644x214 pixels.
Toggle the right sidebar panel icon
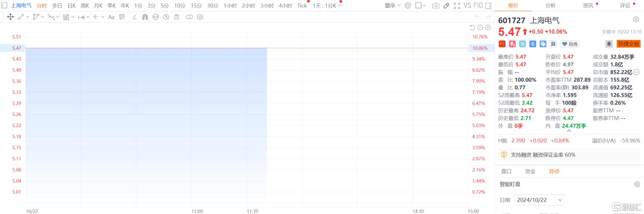[x=488, y=6]
